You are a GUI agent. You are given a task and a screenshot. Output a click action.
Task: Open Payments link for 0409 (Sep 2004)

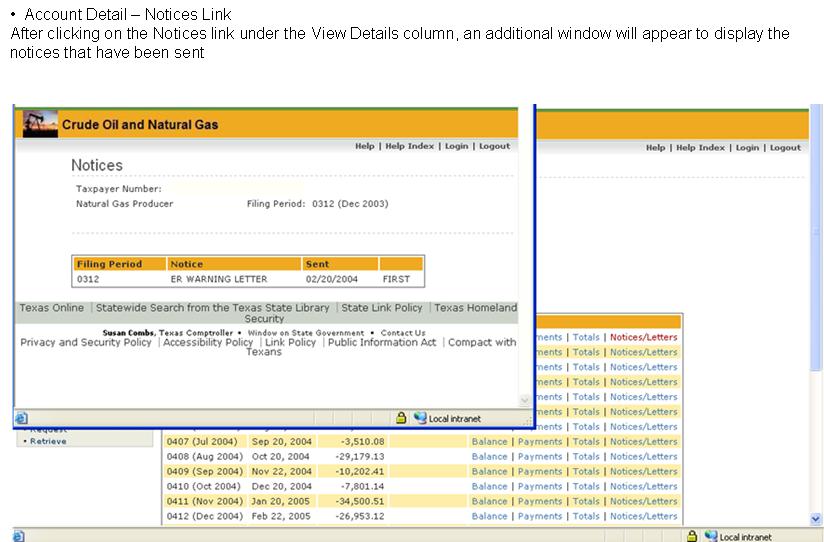(x=539, y=471)
